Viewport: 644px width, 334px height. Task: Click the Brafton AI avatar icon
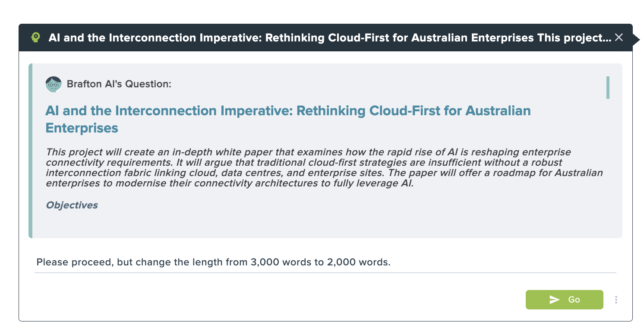tap(54, 84)
